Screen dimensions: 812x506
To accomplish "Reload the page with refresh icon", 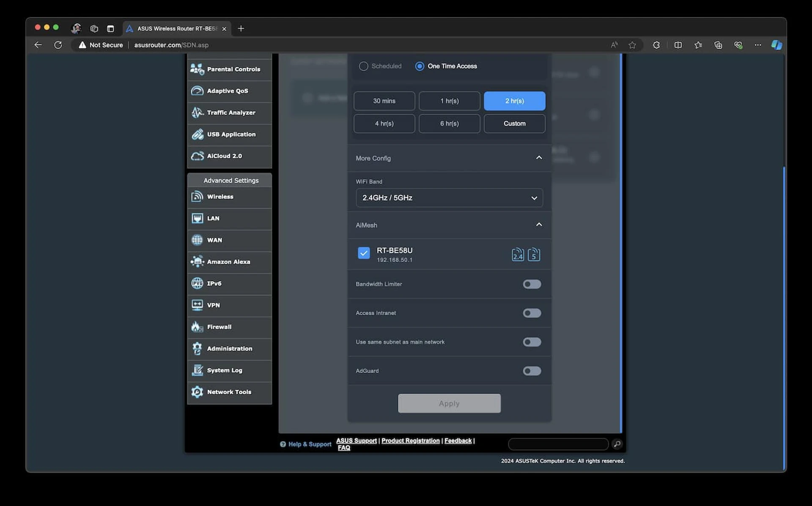I will click(x=58, y=45).
